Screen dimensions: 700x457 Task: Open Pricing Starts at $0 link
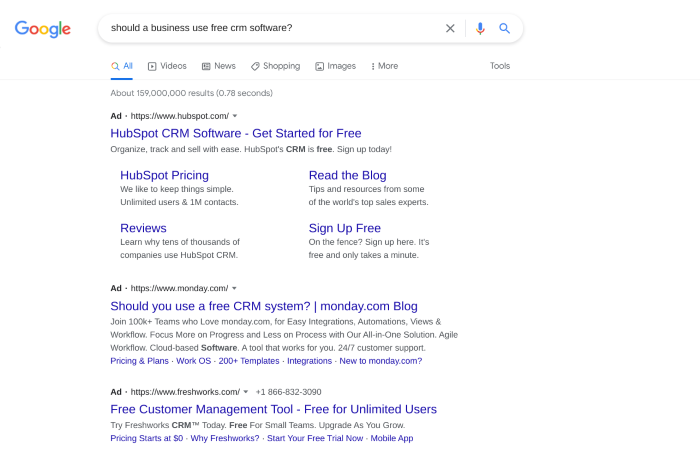[146, 438]
